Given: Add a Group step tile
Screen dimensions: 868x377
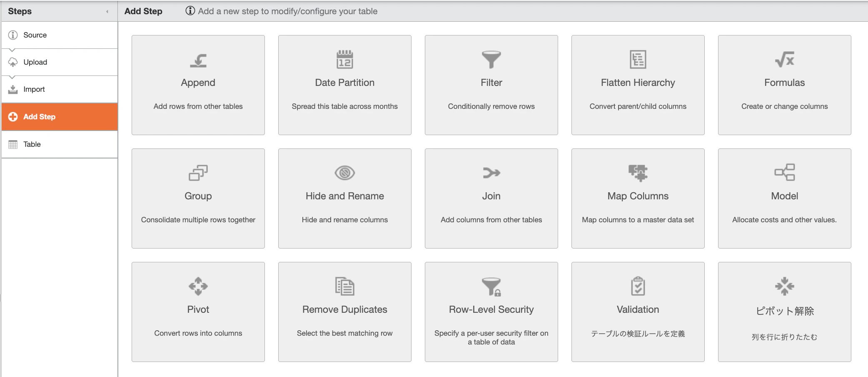Looking at the screenshot, I should tap(198, 199).
